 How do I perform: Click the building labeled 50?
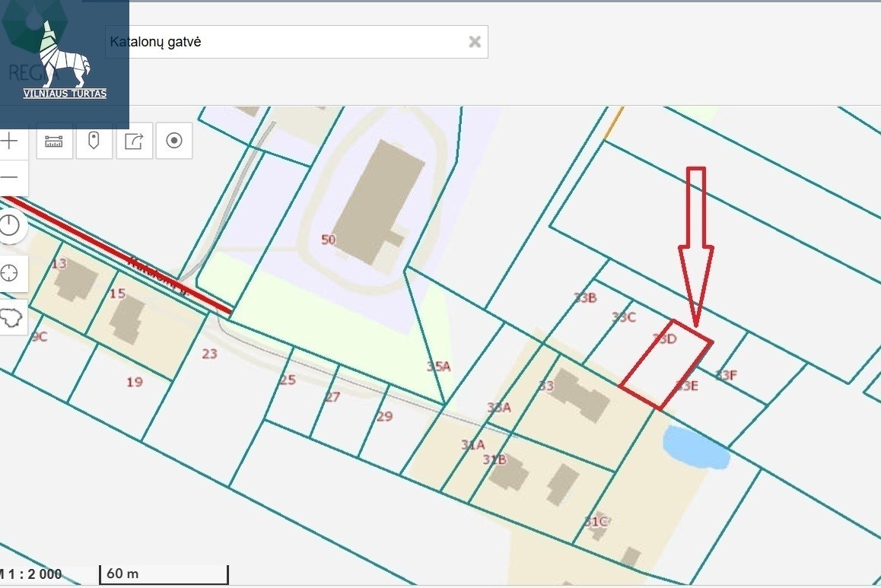tap(378, 202)
